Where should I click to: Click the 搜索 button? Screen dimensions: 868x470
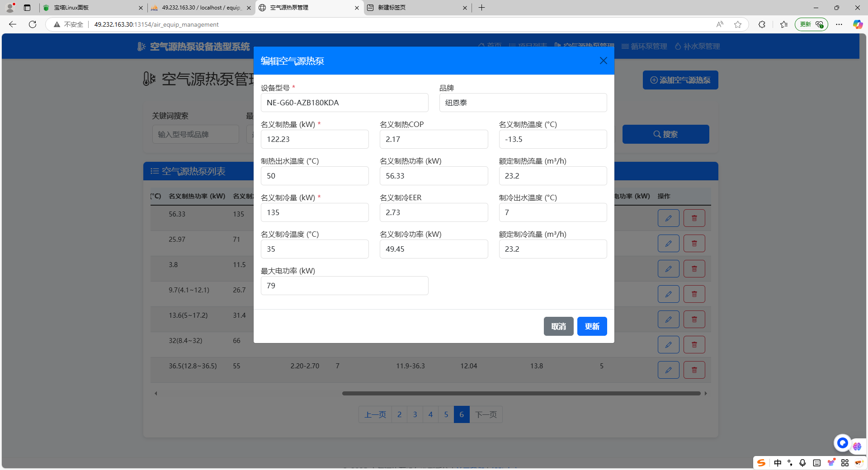tap(665, 134)
